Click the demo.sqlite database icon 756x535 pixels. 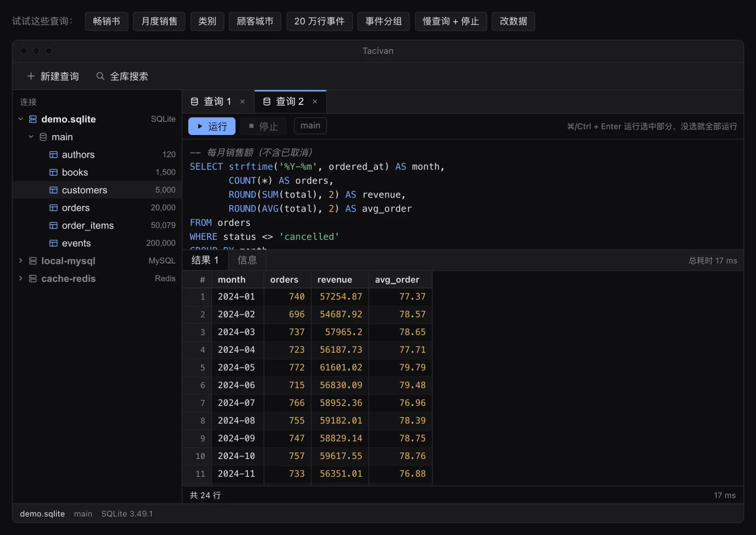point(33,119)
